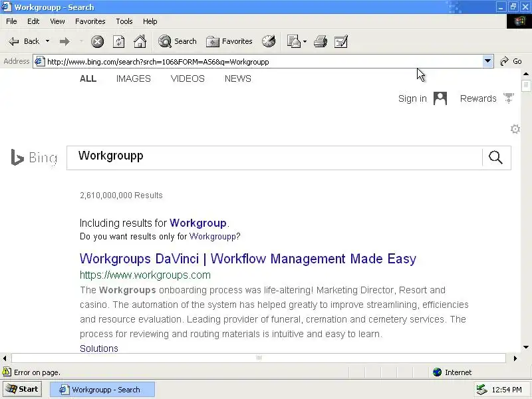Screen dimensions: 532x399
Task: Open Workgroups DaVinci result title link
Action: 248,259
